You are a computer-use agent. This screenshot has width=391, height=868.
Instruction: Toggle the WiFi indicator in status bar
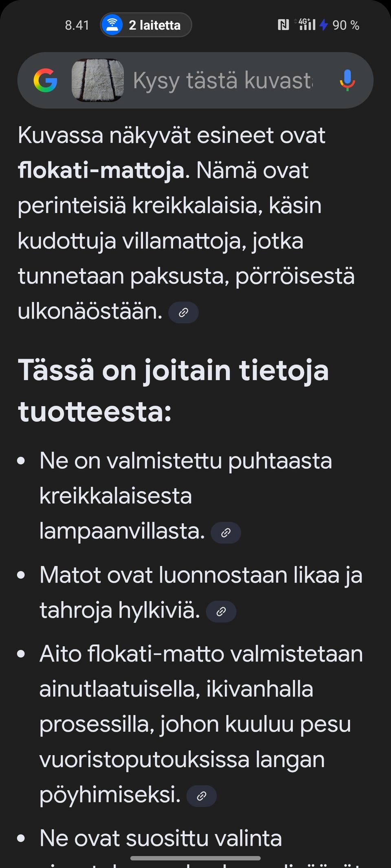pyautogui.click(x=112, y=24)
